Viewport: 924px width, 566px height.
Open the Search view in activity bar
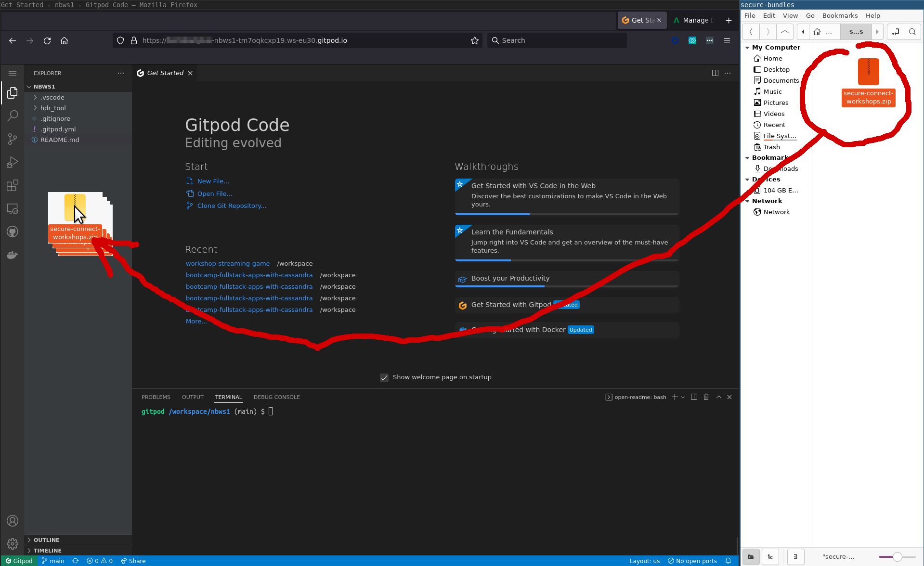click(x=13, y=116)
